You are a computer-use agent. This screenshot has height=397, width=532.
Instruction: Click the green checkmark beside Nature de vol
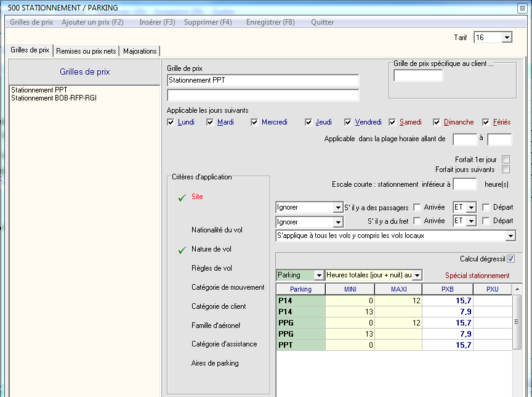pos(182,250)
